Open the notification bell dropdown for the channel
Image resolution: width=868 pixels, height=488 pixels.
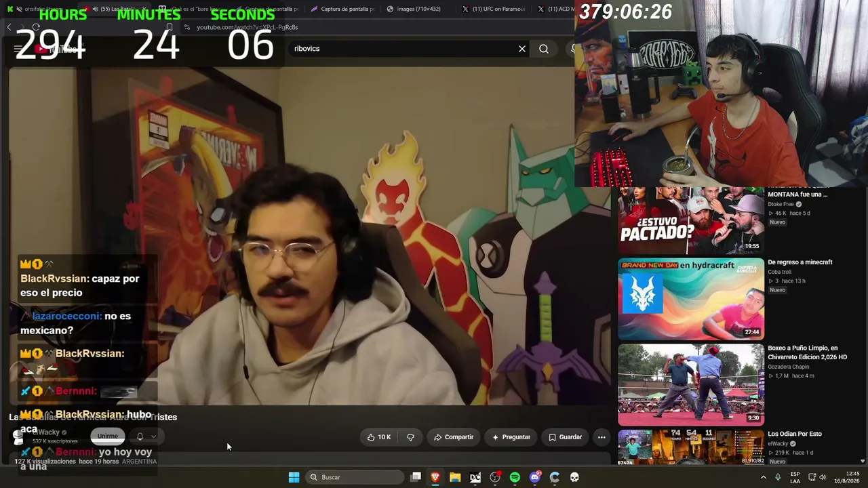(x=146, y=436)
